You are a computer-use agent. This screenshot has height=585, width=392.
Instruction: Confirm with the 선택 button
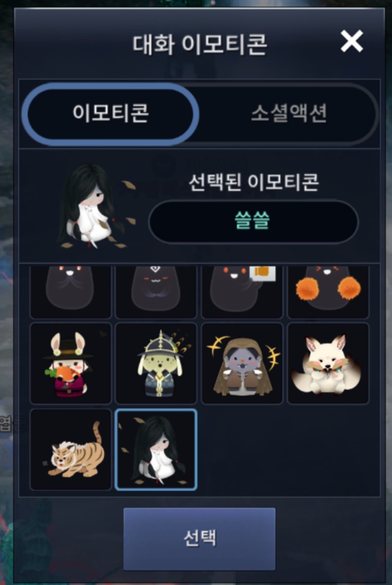pos(199,538)
